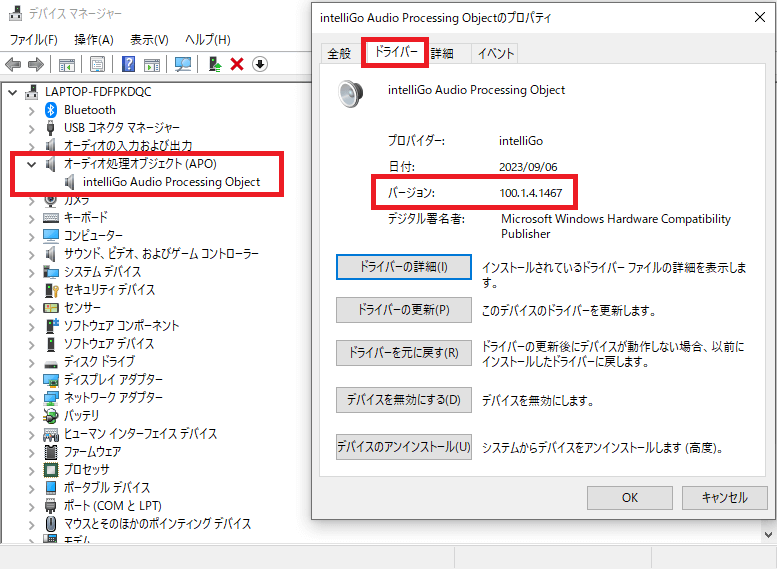
Task: Click the キャンセル button
Action: click(724, 498)
